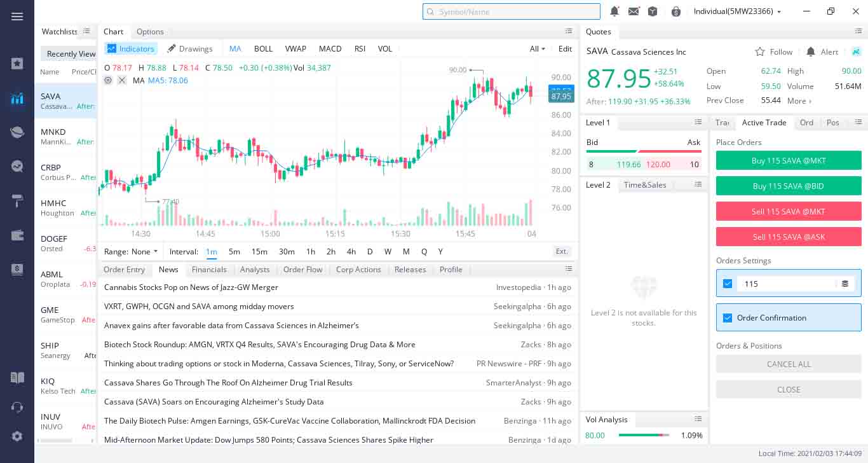This screenshot has height=463, width=868.
Task: Toggle the RSI indicator
Action: point(360,48)
